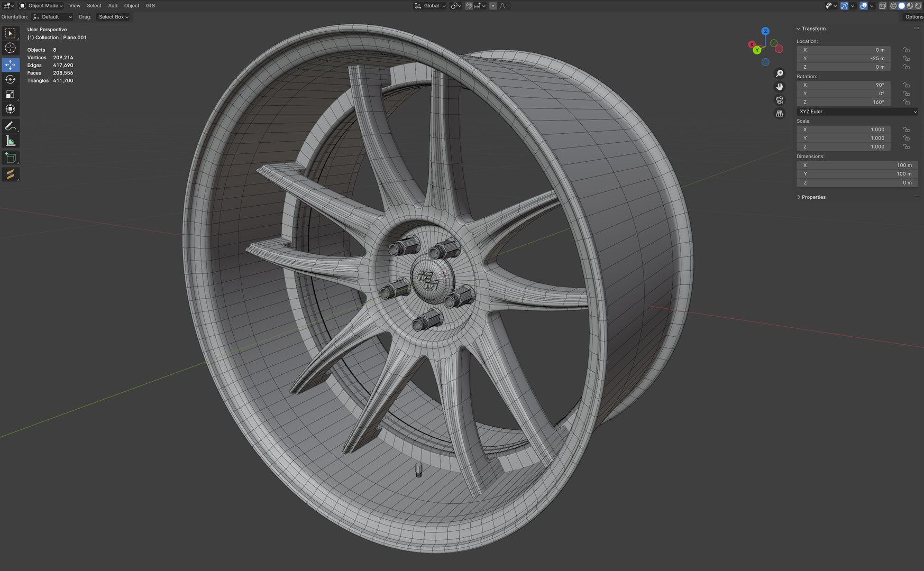The width and height of the screenshot is (924, 571).
Task: Click the zoom view gizmo button
Action: point(779,73)
